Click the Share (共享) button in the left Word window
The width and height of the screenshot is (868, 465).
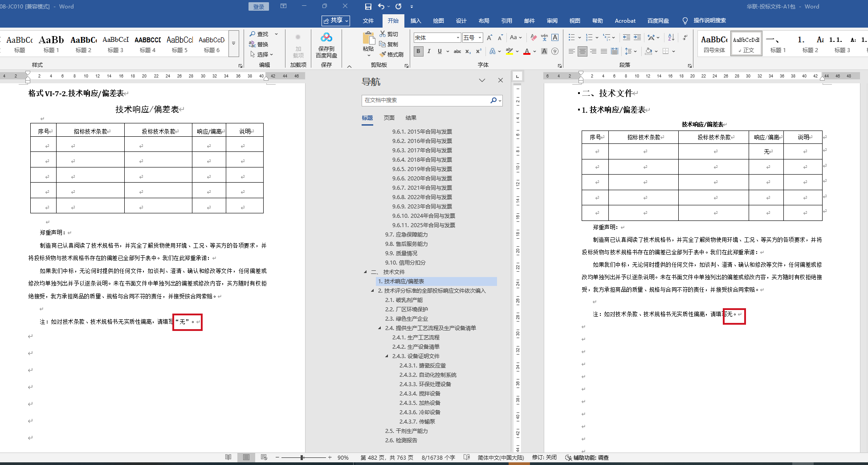pos(336,20)
